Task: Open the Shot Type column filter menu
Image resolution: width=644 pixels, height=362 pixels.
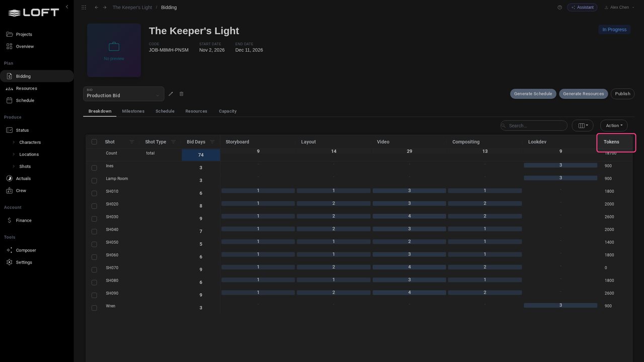Action: pos(174,142)
